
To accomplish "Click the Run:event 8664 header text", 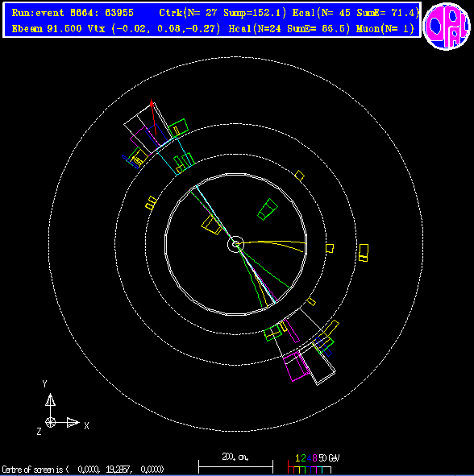I will point(73,13).
